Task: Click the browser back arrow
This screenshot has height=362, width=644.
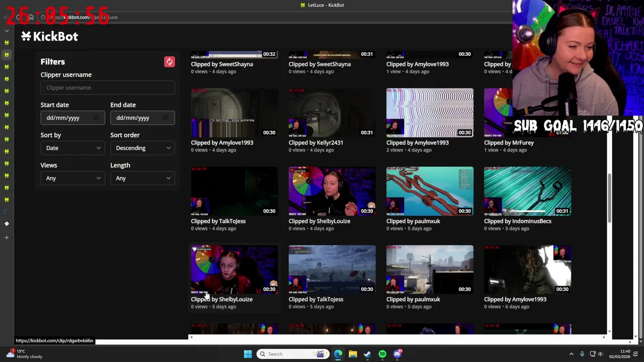Action: point(6,17)
